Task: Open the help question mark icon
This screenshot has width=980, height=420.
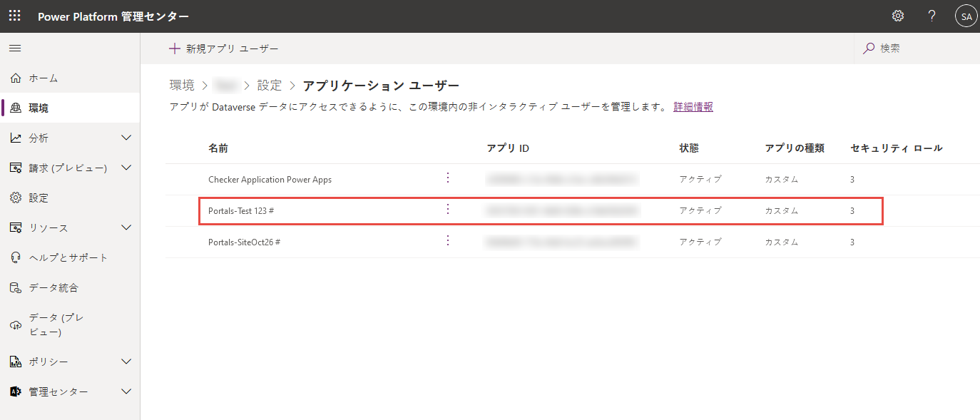Action: (x=931, y=16)
